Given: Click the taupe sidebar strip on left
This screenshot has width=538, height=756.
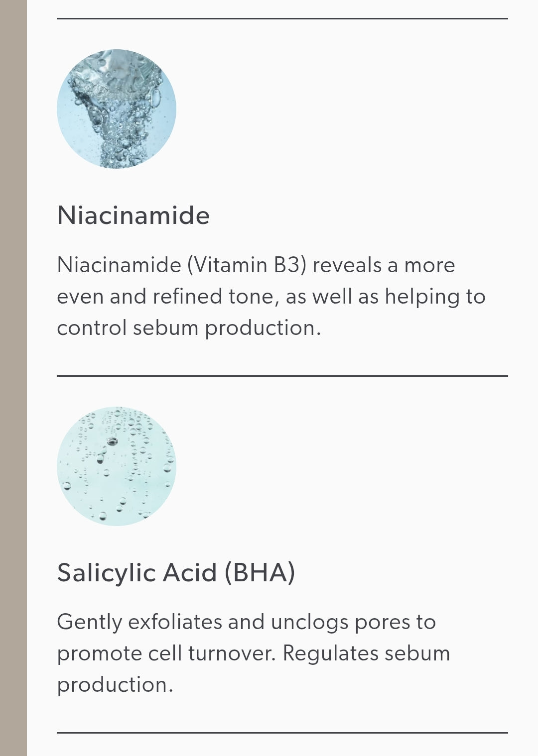Looking at the screenshot, I should 13,378.
